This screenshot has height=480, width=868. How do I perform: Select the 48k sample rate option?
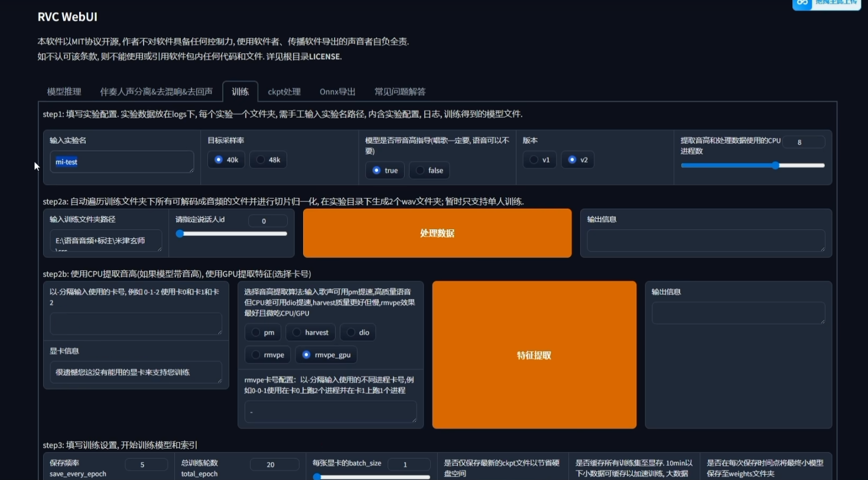[268, 160]
